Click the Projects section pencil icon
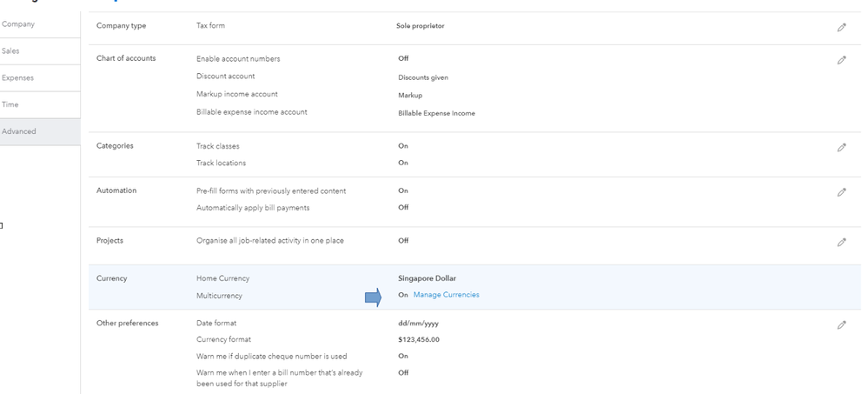 [x=841, y=243]
